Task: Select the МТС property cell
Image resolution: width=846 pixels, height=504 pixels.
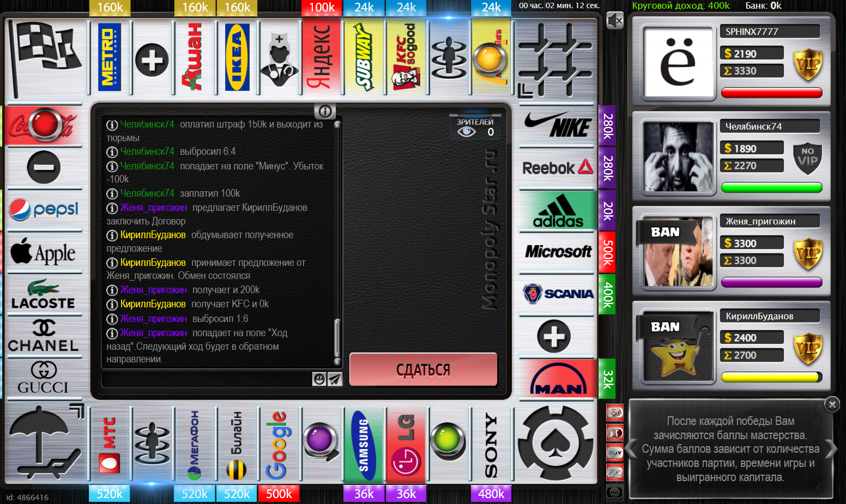Action: [110, 445]
